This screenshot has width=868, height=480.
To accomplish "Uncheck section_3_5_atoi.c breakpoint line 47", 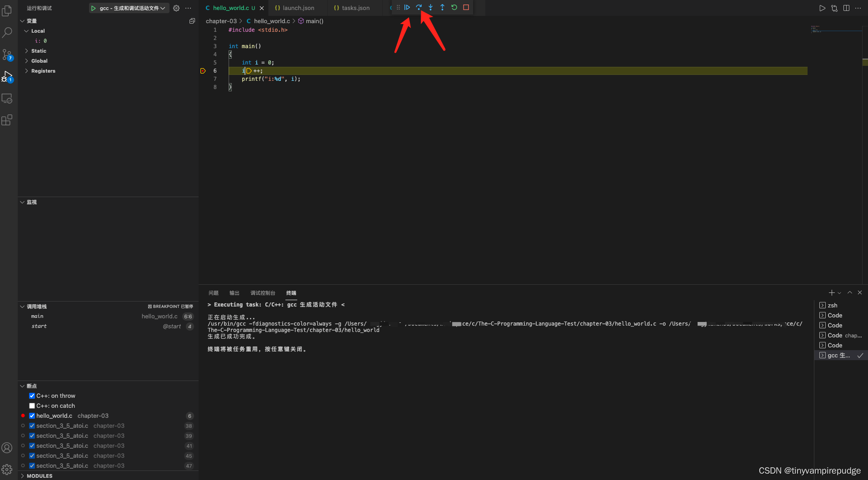I will tap(32, 466).
